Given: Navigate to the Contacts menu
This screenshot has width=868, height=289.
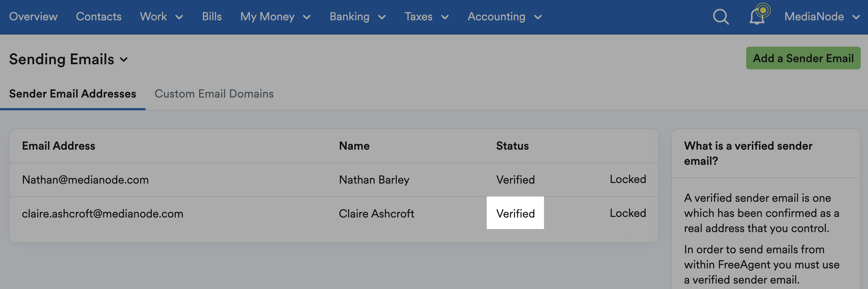Looking at the screenshot, I should pyautogui.click(x=98, y=17).
